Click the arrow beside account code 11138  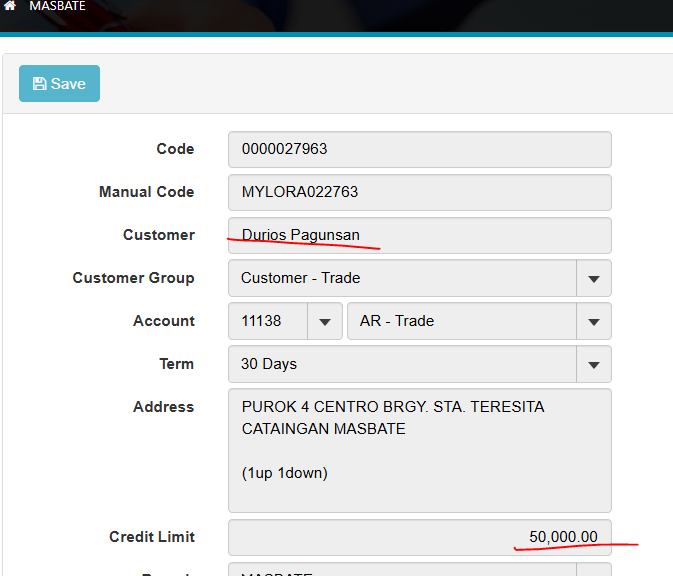pyautogui.click(x=324, y=322)
